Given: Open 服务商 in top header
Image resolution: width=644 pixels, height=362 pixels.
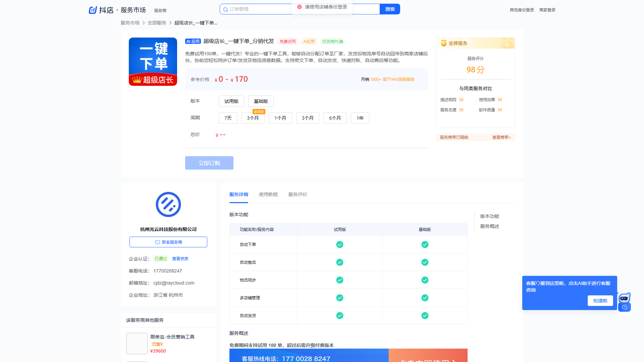Looking at the screenshot, I should point(160,11).
